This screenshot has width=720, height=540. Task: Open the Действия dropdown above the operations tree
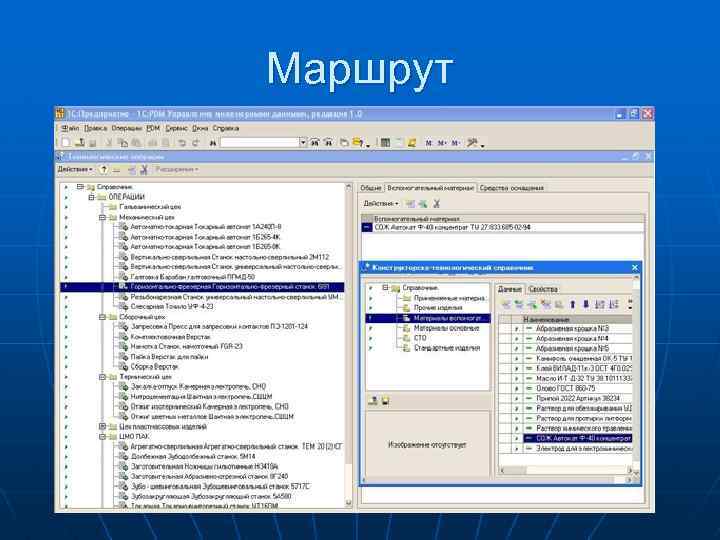click(75, 169)
